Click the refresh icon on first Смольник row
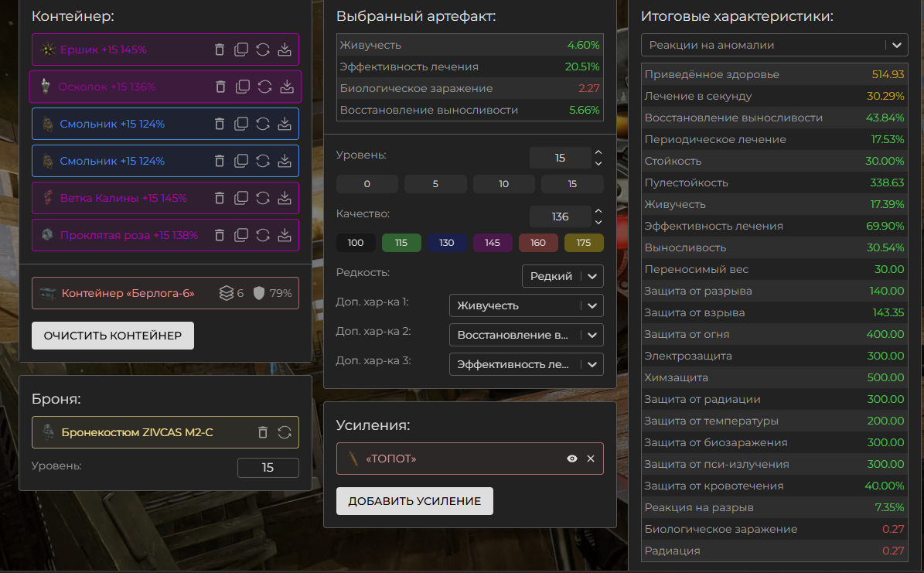The width and height of the screenshot is (924, 573). (263, 124)
